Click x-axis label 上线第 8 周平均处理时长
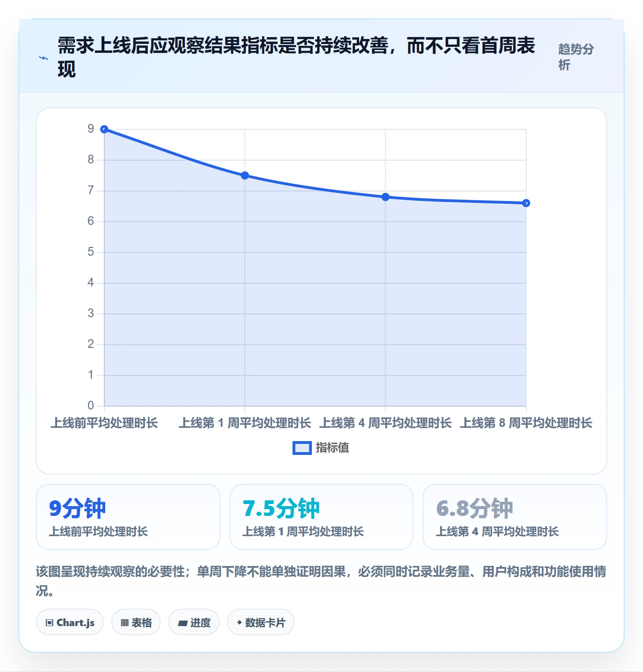643x672 pixels. pos(526,423)
